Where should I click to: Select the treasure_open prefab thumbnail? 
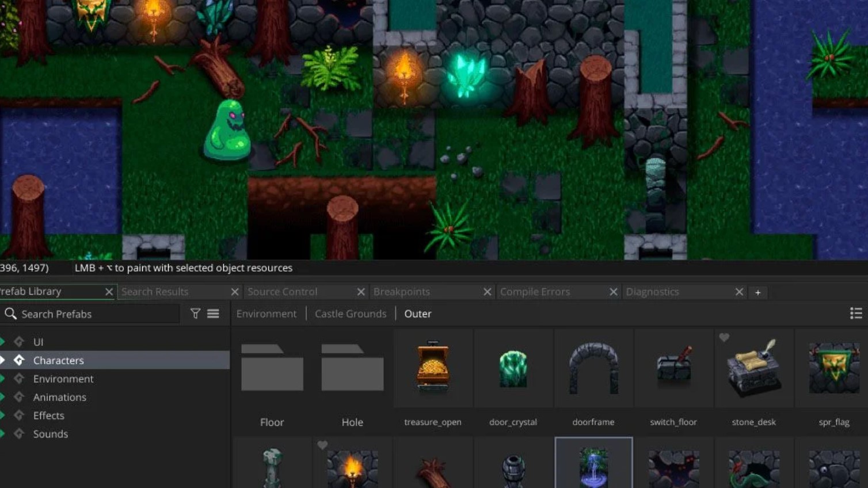click(433, 368)
